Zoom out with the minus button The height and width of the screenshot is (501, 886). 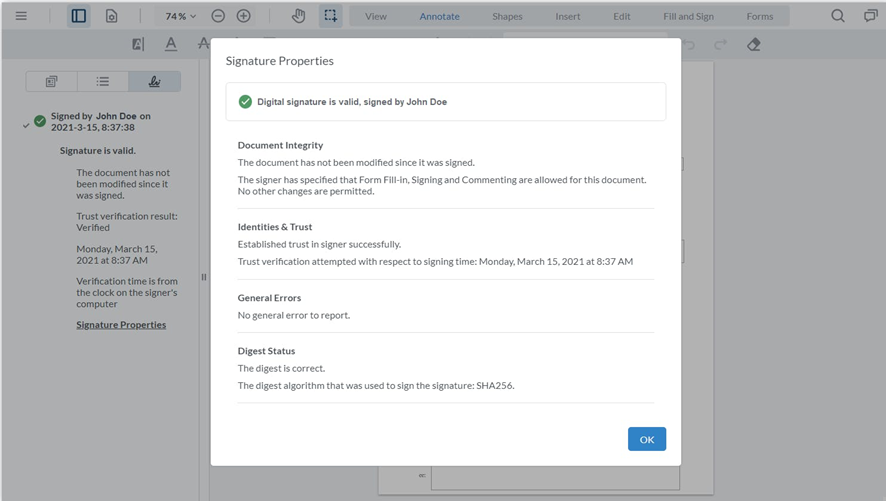218,16
